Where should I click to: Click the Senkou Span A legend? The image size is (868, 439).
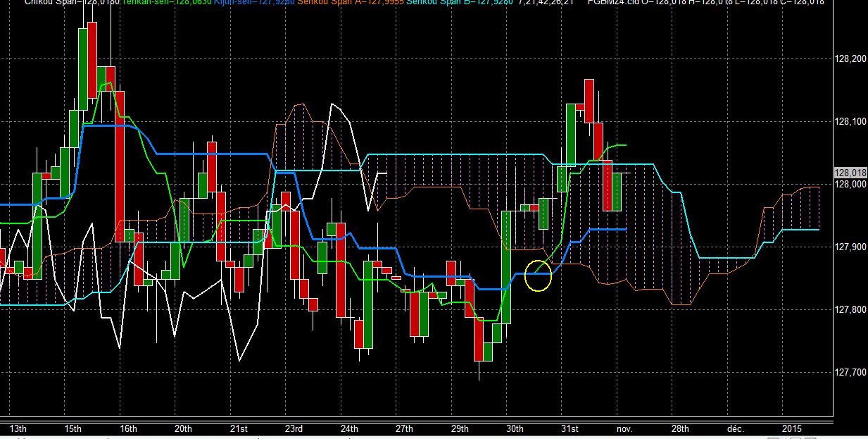351,3
